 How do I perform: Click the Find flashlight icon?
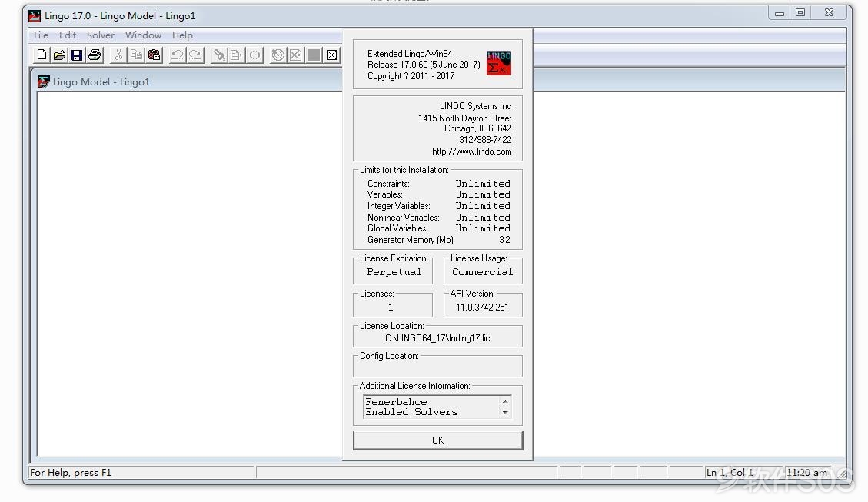(x=219, y=55)
